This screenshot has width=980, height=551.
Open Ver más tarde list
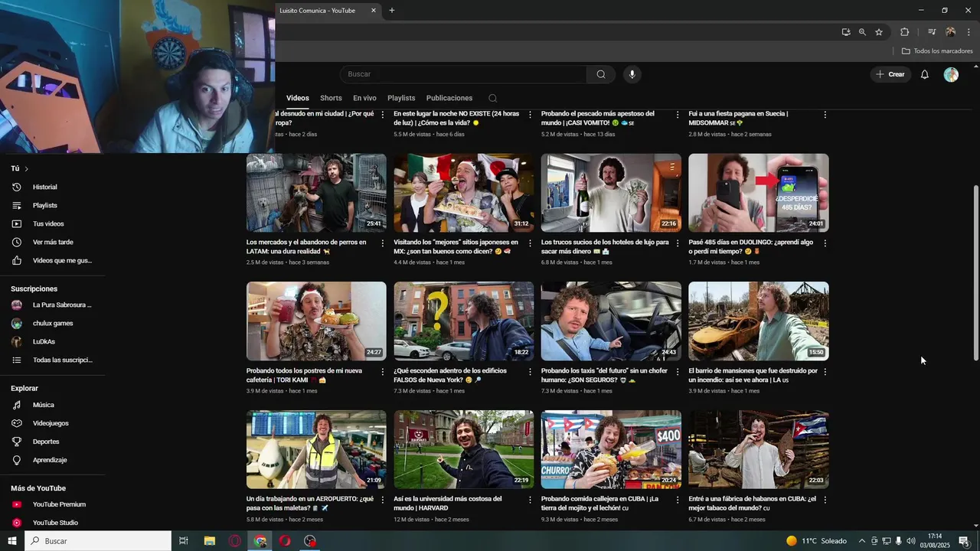(52, 242)
